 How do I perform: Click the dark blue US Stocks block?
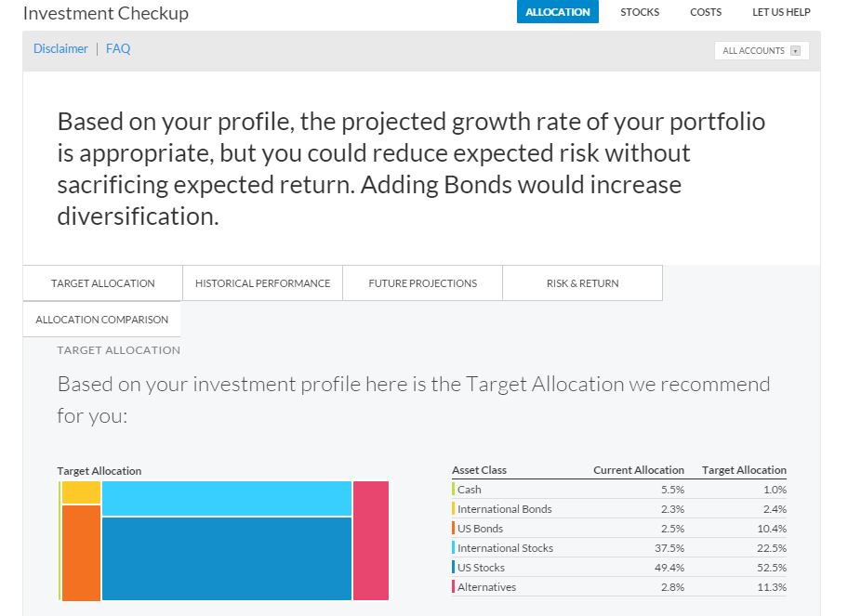pos(226,558)
